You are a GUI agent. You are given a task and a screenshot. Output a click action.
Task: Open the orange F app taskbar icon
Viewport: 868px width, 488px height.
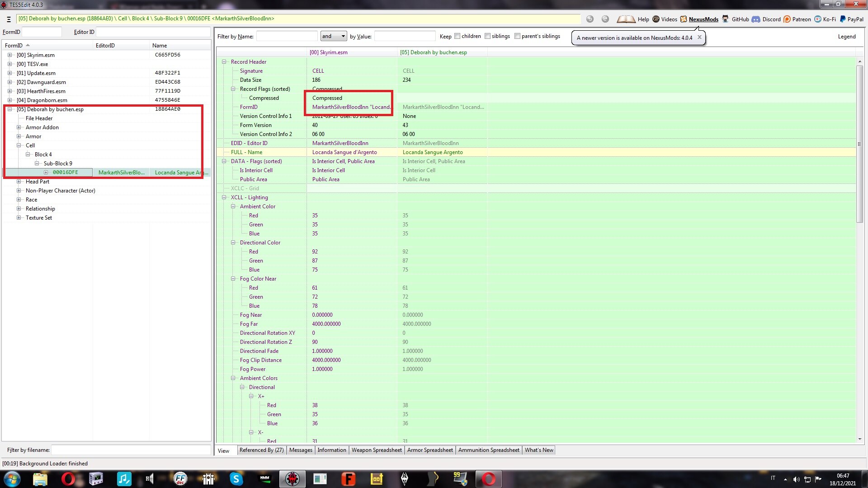[348, 479]
